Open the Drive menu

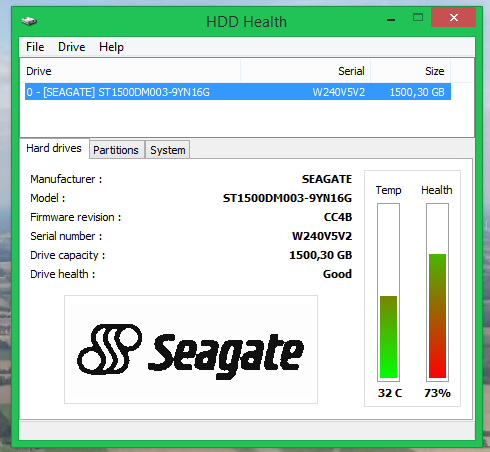[x=72, y=47]
